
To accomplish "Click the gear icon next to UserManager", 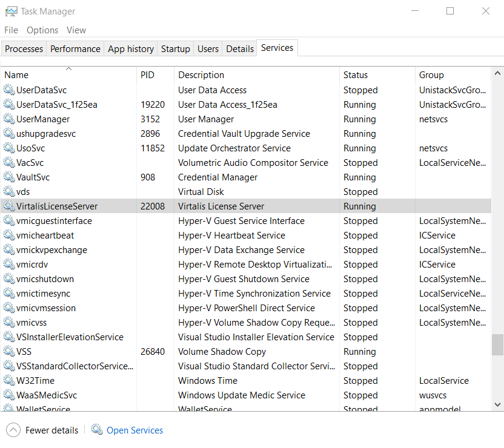I will pyautogui.click(x=9, y=119).
